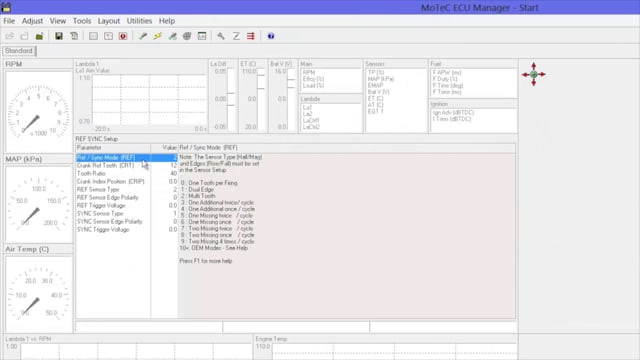640x360 pixels.
Task: Click the Lambda 1 vs RPM chart
Action: pyautogui.click(x=136, y=351)
